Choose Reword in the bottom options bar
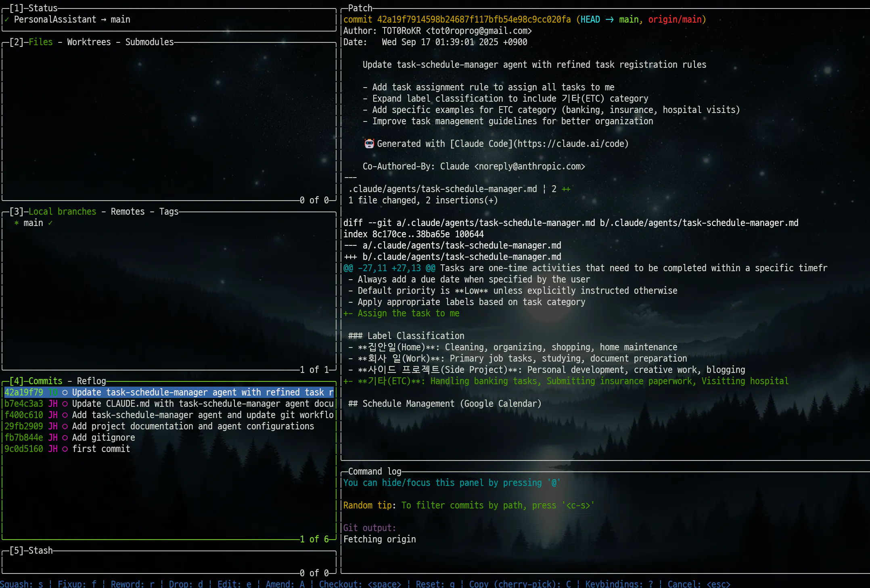870x588 pixels. [133, 584]
